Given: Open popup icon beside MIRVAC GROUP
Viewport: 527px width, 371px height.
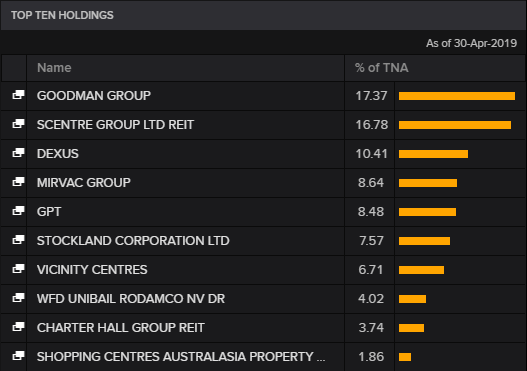Looking at the screenshot, I should click(18, 182).
